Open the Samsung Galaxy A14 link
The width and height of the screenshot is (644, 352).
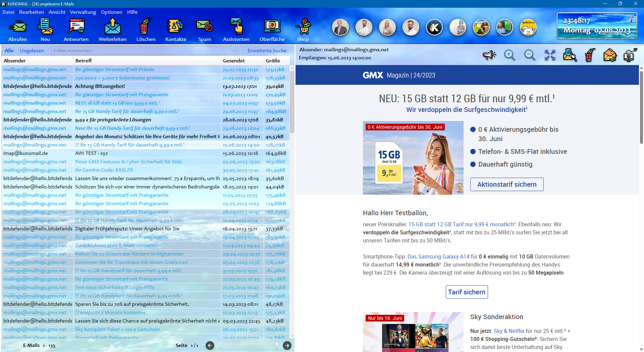click(438, 256)
